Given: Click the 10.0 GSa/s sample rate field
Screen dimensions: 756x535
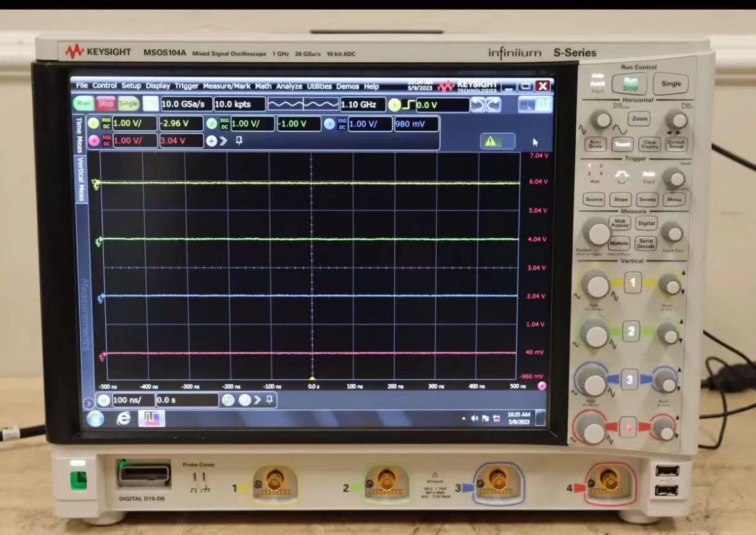Looking at the screenshot, I should pyautogui.click(x=185, y=104).
